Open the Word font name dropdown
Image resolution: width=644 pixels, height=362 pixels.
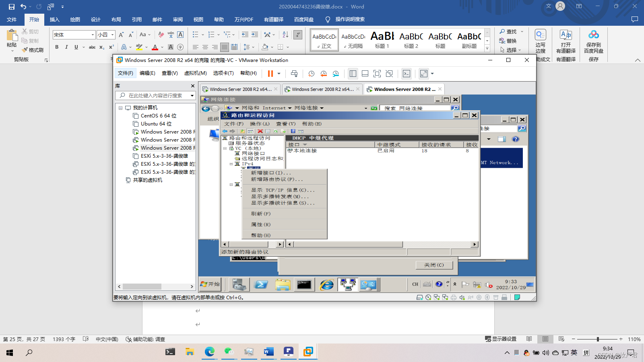pyautogui.click(x=93, y=35)
